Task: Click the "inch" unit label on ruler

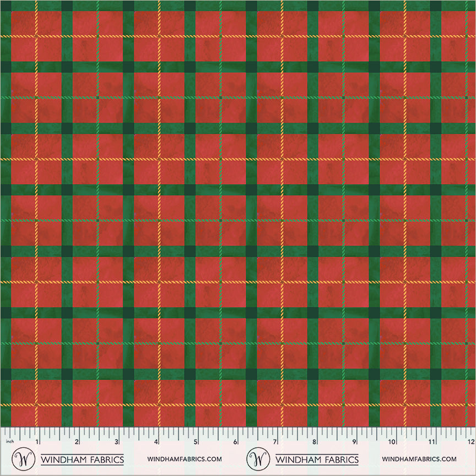Action: [x=9, y=442]
